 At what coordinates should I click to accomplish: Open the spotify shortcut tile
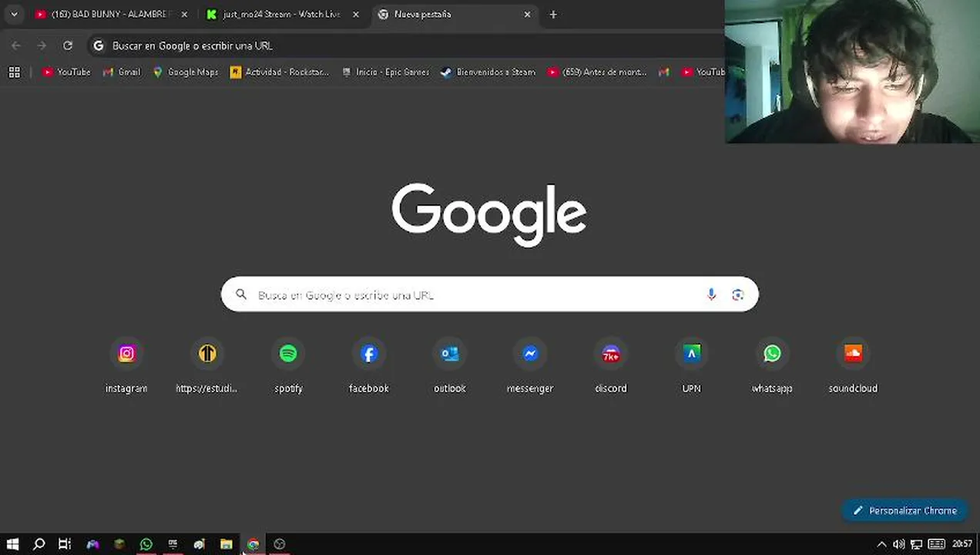288,367
